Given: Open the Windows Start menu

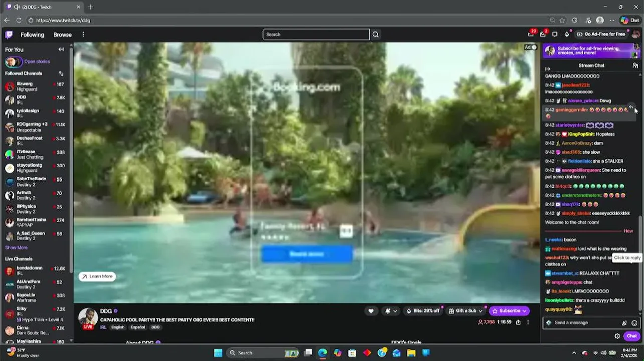Looking at the screenshot, I should (x=218, y=353).
